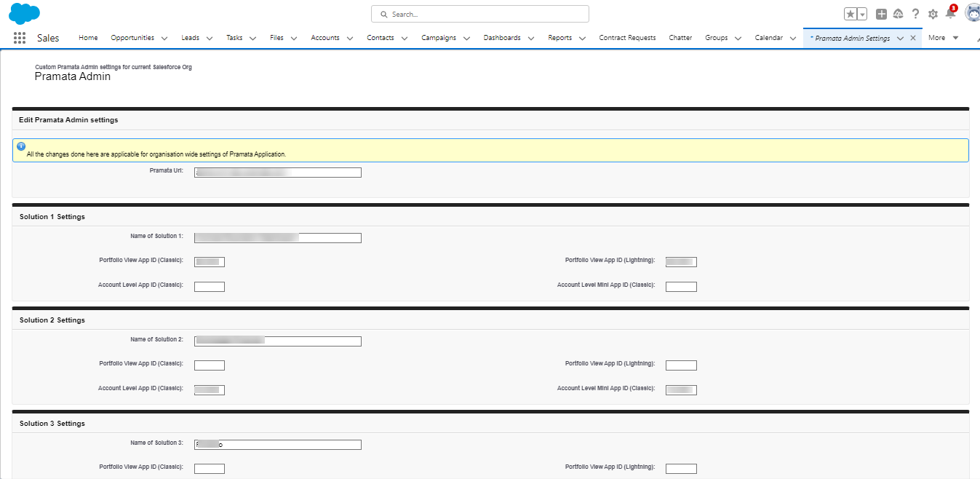Expand the Contacts tab chevron
This screenshot has height=479, width=980.
pos(404,39)
